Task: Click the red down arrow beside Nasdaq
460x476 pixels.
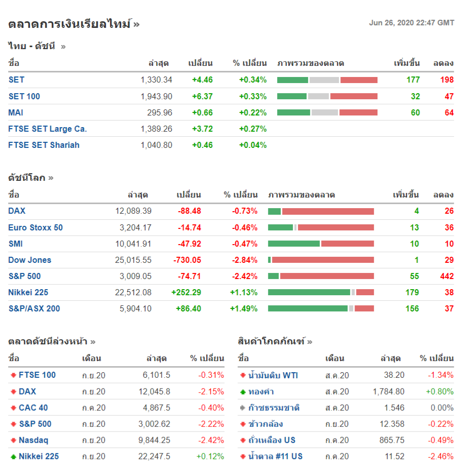Action: point(13,441)
